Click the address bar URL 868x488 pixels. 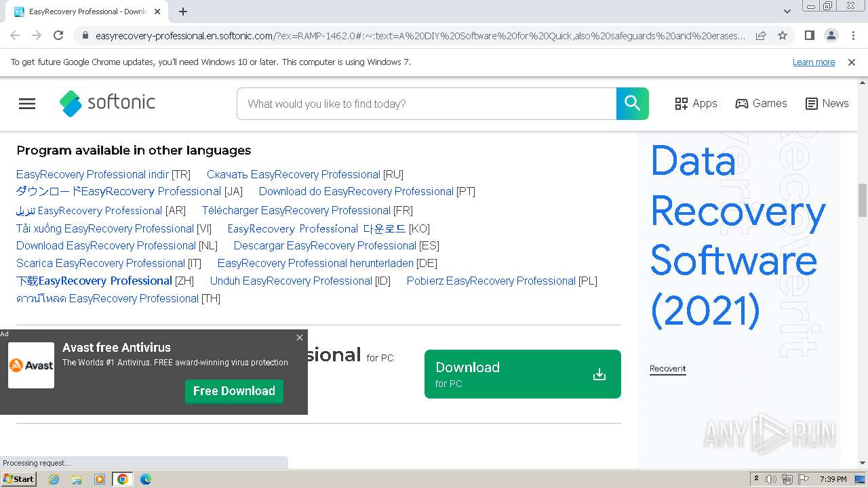pyautogui.click(x=420, y=35)
